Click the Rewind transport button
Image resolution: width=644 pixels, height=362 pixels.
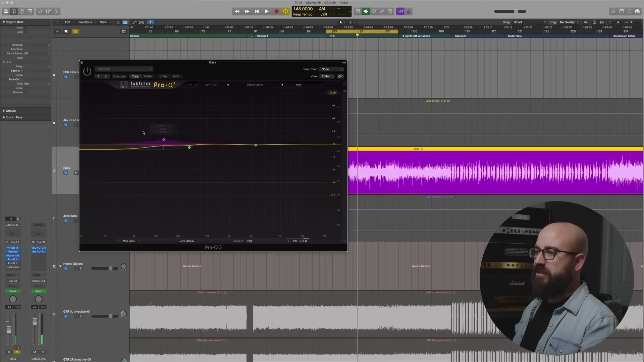pos(237,11)
